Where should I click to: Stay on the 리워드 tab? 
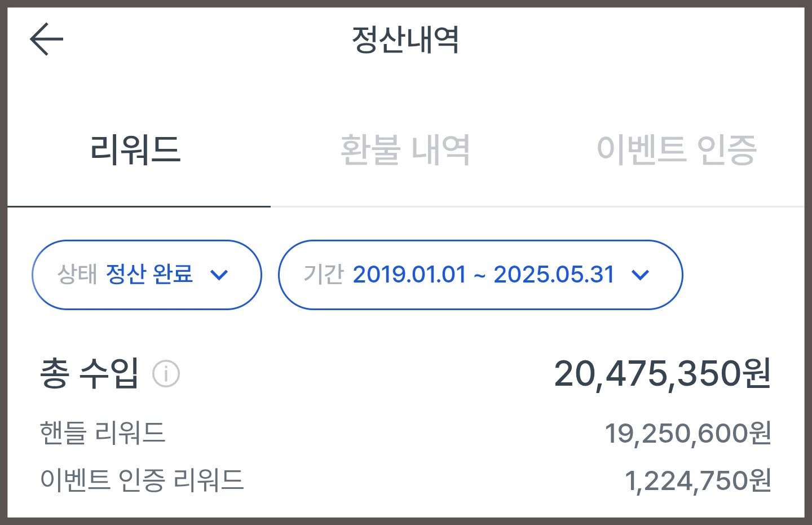point(136,148)
